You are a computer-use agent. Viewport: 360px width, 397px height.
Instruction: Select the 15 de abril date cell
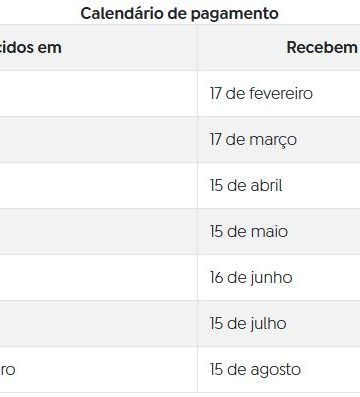click(279, 186)
